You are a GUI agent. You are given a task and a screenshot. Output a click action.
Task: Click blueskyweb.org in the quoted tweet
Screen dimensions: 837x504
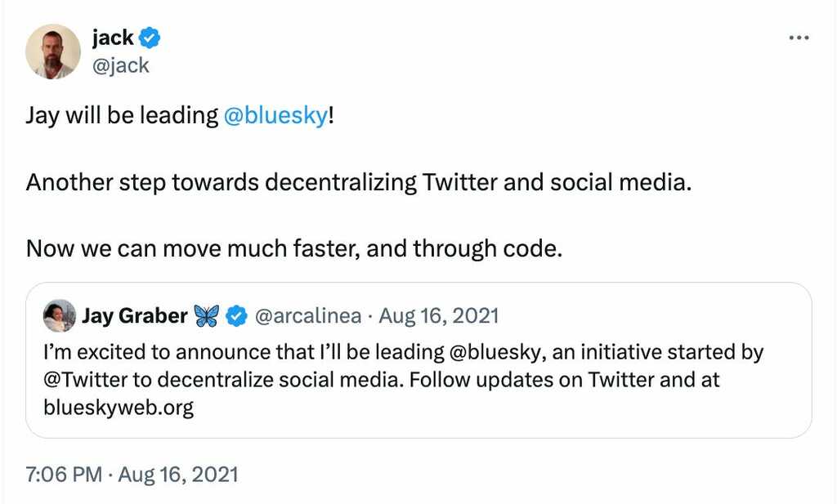[118, 408]
